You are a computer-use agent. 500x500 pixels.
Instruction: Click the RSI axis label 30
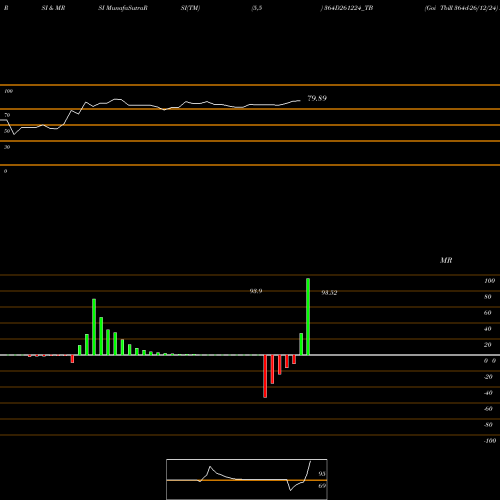pyautogui.click(x=7, y=147)
